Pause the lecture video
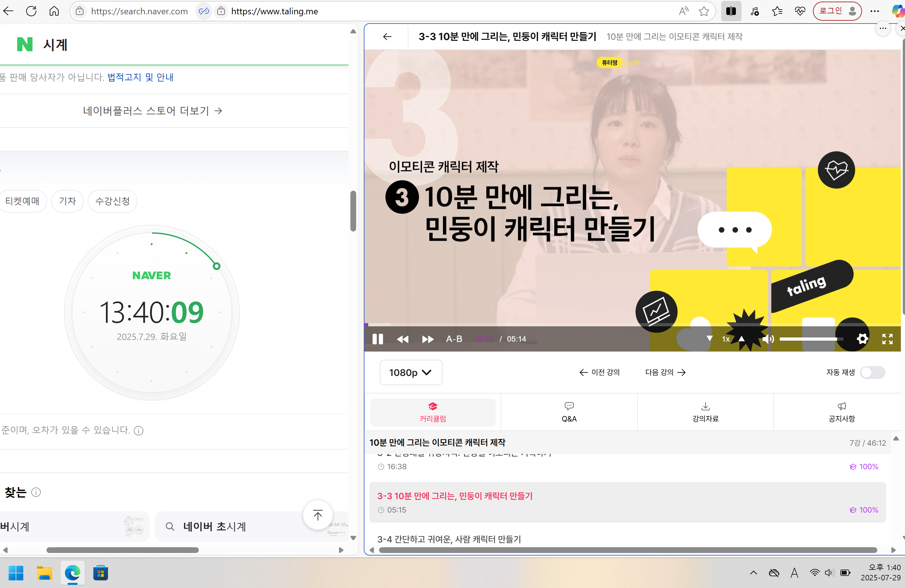This screenshot has height=588, width=905. tap(377, 339)
